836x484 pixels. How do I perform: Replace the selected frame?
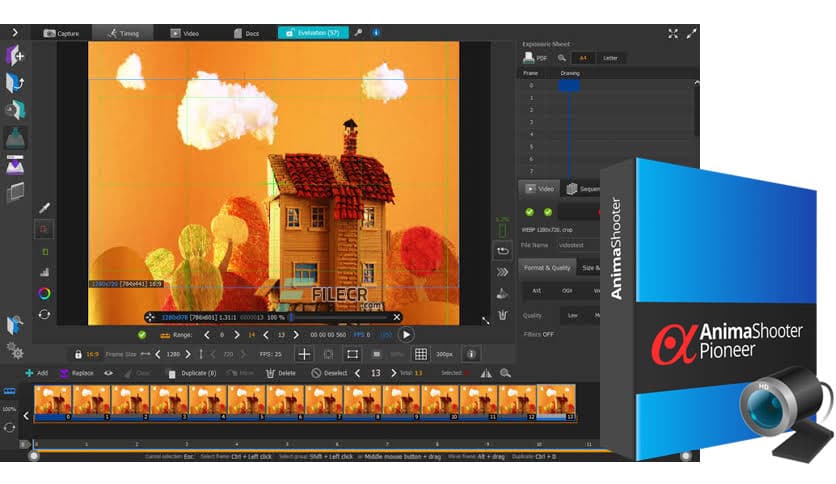click(76, 373)
